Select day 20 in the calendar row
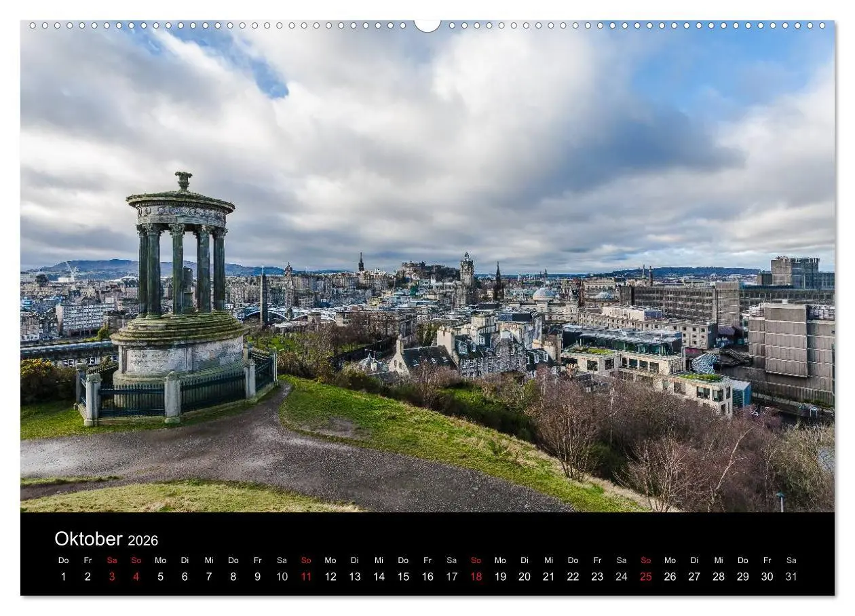The image size is (855, 616). [x=525, y=577]
